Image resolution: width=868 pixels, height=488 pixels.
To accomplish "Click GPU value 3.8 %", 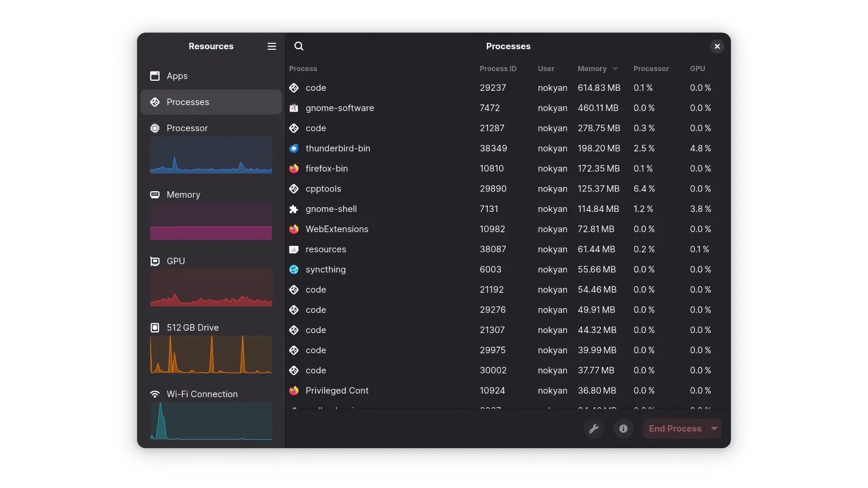I will click(700, 209).
